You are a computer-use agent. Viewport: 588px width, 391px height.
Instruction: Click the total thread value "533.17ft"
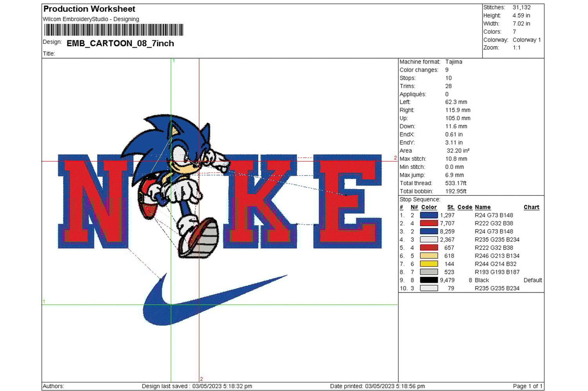point(456,183)
